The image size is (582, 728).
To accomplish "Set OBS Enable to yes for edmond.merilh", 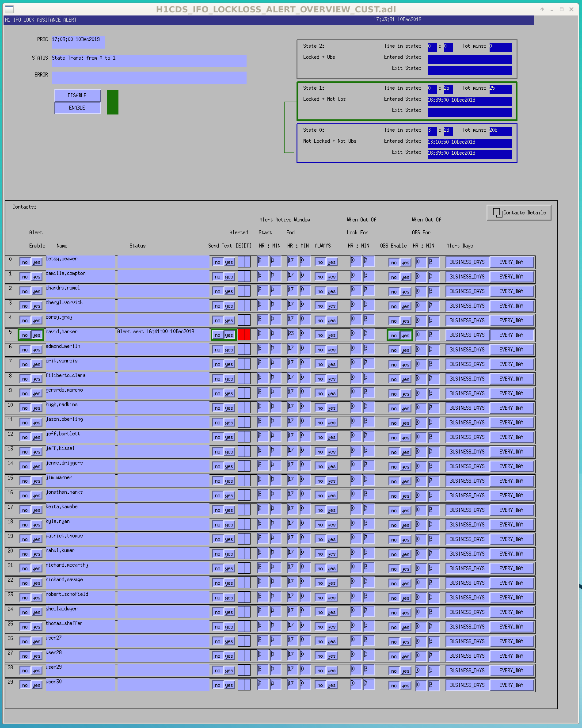I will [406, 351].
